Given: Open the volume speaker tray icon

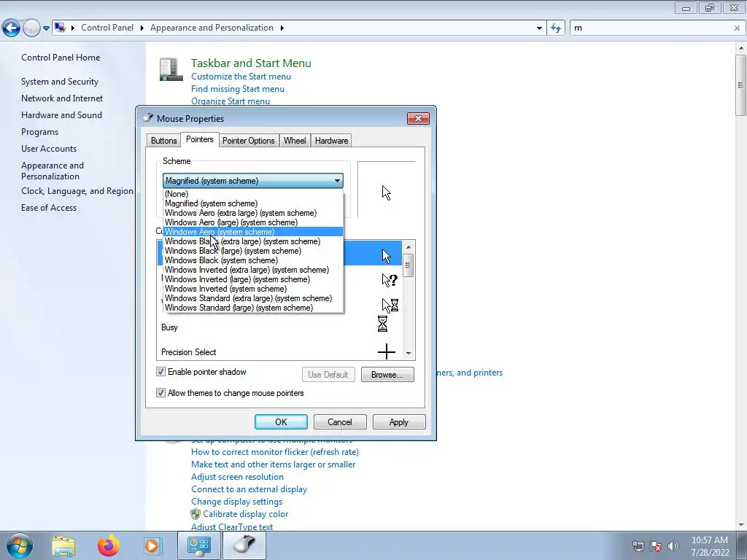Looking at the screenshot, I should point(673,545).
